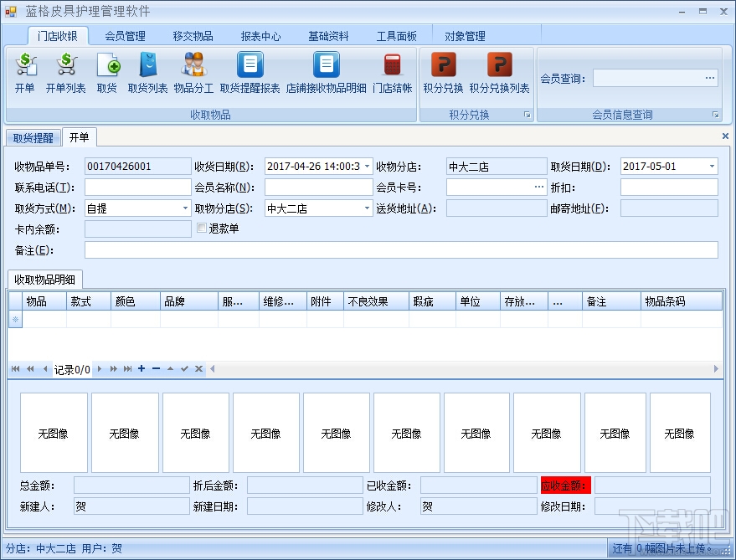Click the 物品分工 icon
The image size is (736, 560).
[194, 72]
